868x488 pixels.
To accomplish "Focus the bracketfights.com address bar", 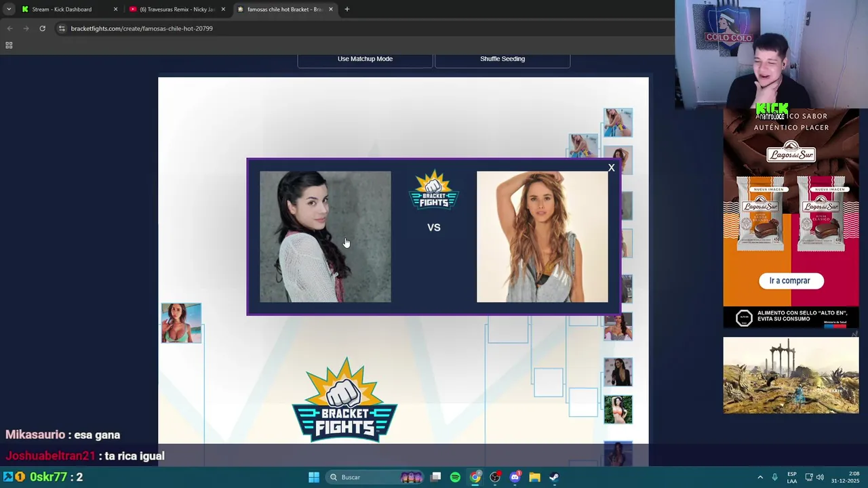I will coord(142,28).
